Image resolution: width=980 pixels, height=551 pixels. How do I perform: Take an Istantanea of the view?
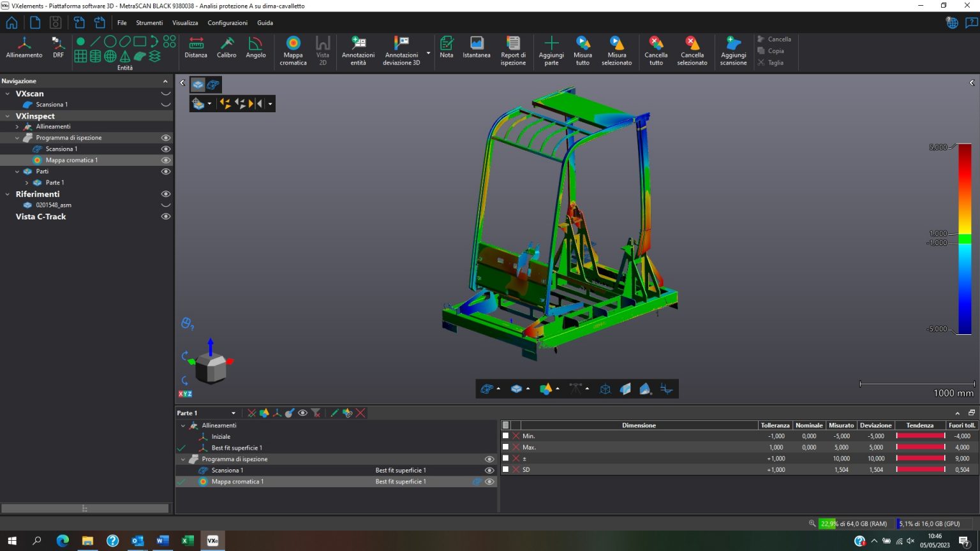[x=476, y=50]
